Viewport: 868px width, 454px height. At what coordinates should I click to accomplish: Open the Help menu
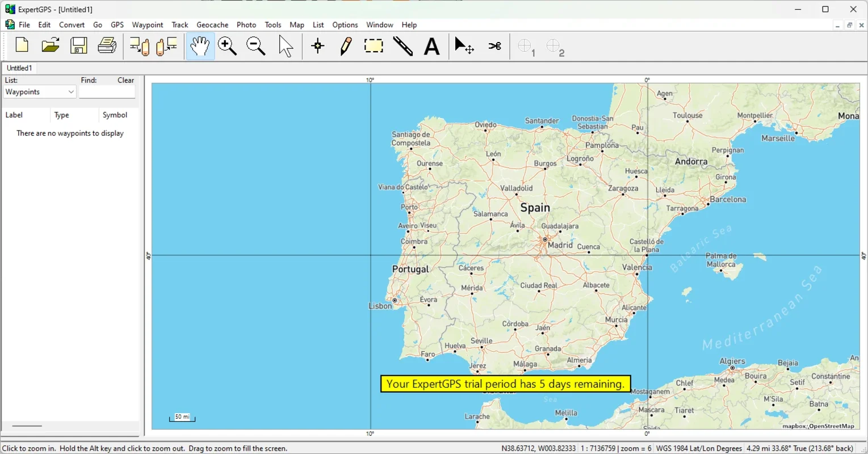(x=409, y=25)
